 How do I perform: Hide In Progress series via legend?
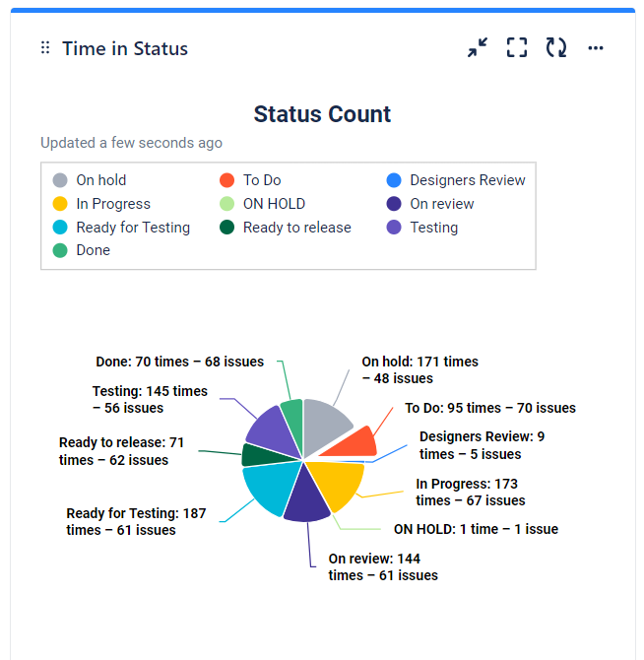coord(101,204)
